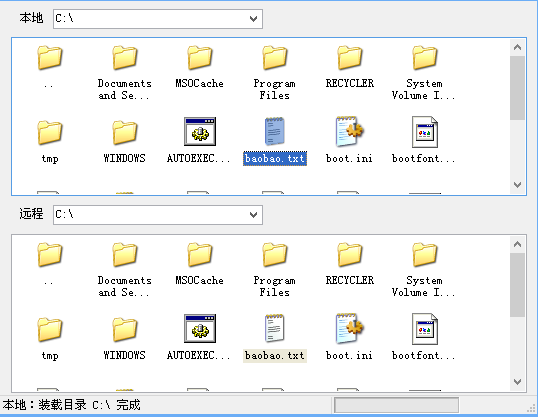Viewport: 538px width, 417px height.
Task: Click the transfer progress bar in status bar
Action: tap(397, 405)
